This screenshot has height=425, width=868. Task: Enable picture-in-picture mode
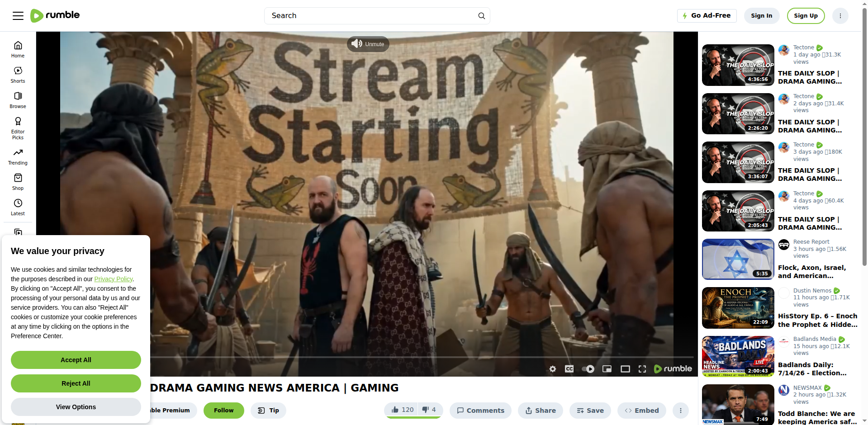coord(607,369)
